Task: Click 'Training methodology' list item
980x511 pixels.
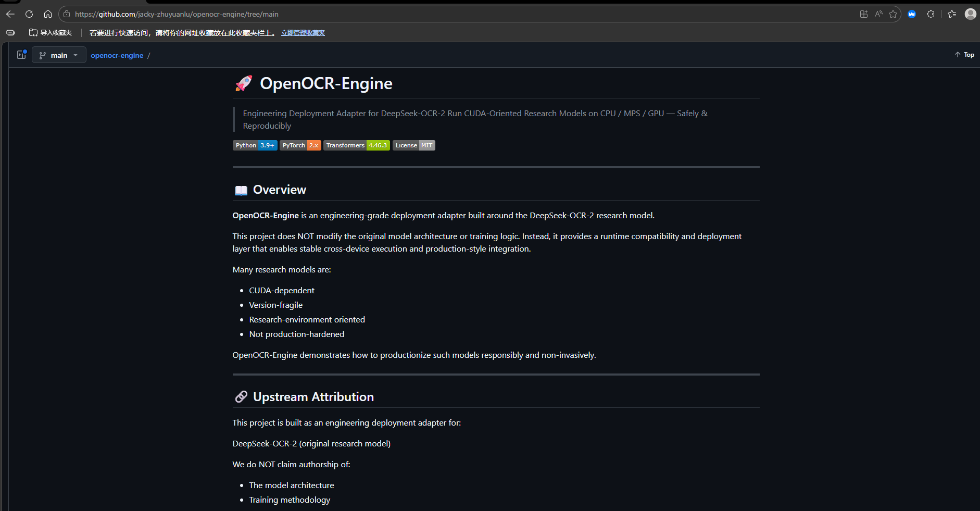Action: [290, 500]
